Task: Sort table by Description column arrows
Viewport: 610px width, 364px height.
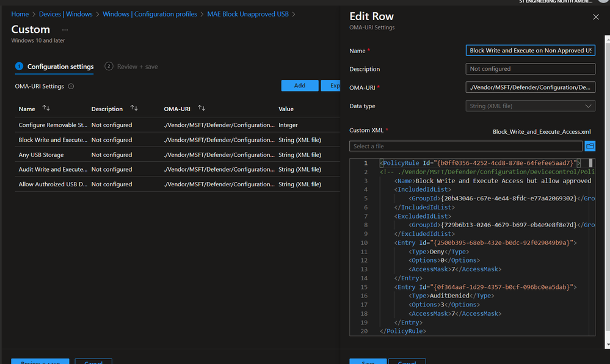Action: [134, 108]
